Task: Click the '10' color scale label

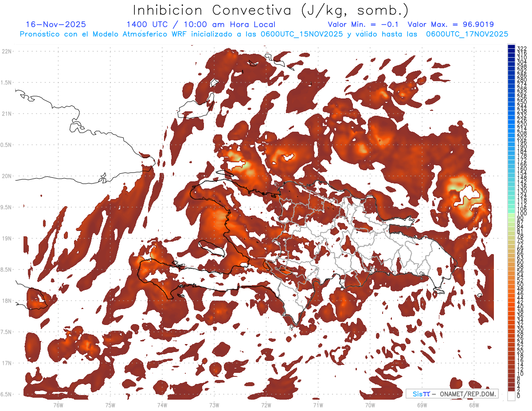Action: coord(520,374)
